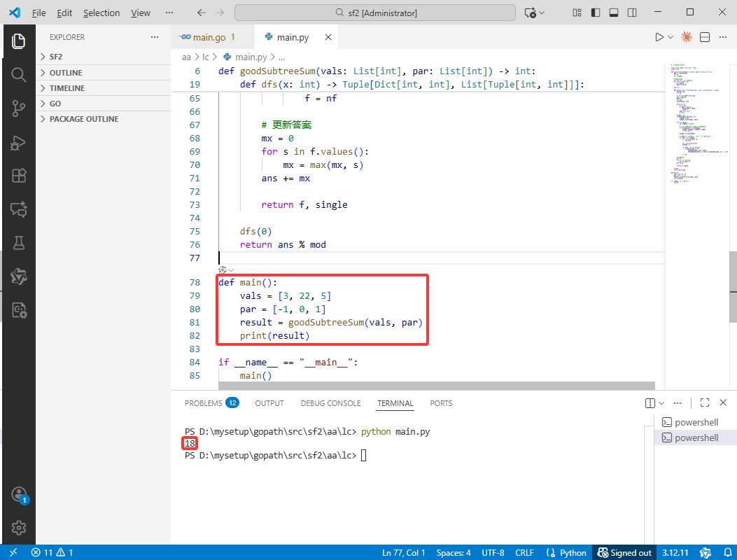
Task: Toggle the bottom panel layout button
Action: pos(614,13)
